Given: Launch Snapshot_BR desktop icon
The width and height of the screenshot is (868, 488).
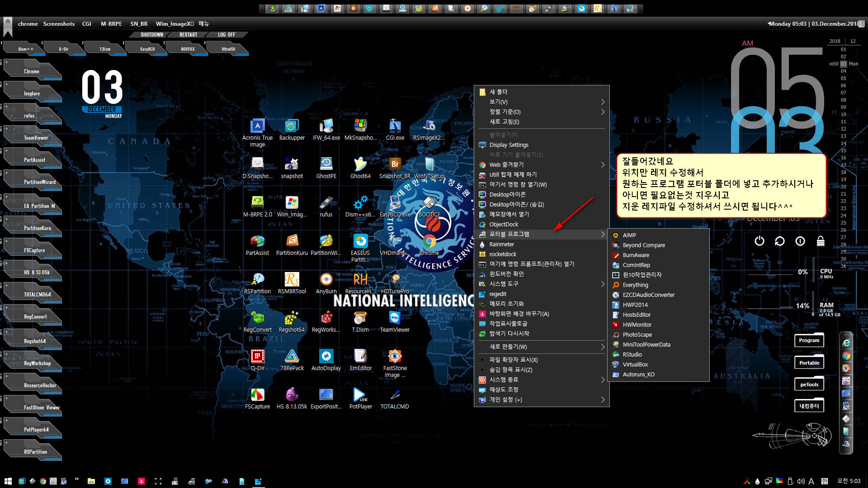Looking at the screenshot, I should coord(395,169).
